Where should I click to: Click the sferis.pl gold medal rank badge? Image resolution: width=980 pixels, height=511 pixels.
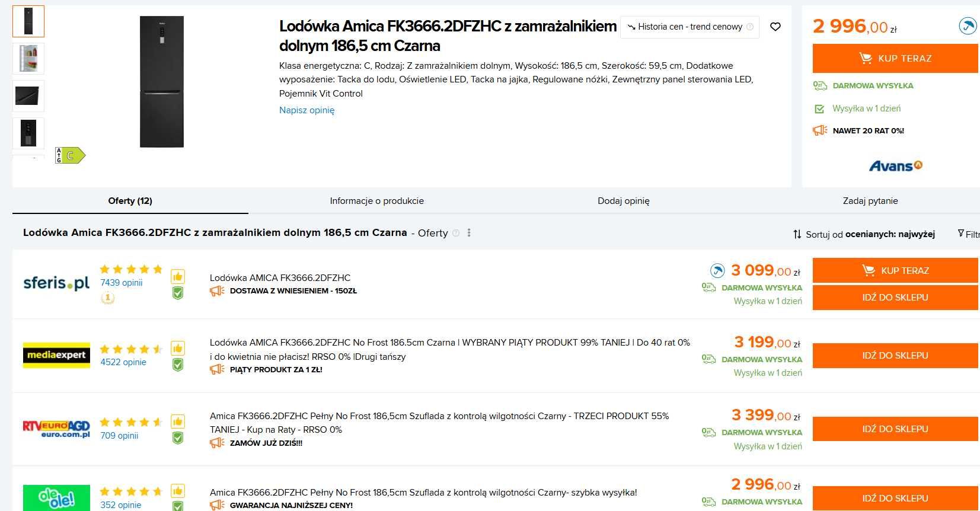coord(107,298)
